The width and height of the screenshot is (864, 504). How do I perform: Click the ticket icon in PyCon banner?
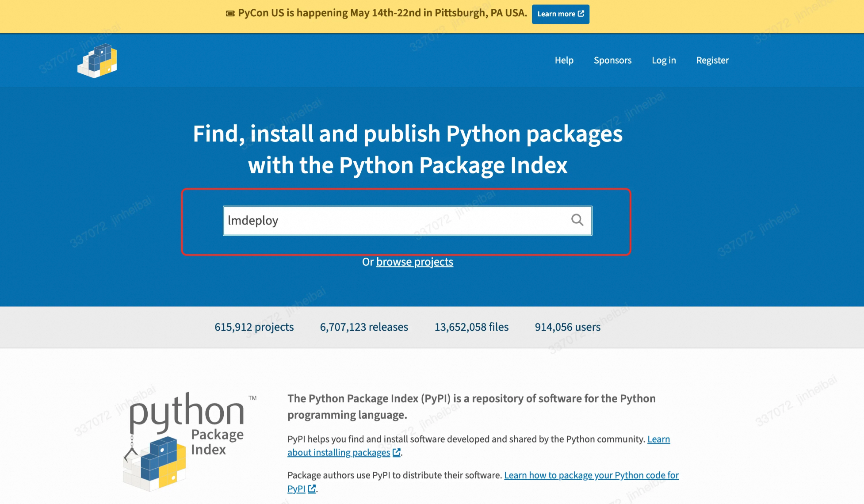pyautogui.click(x=230, y=14)
